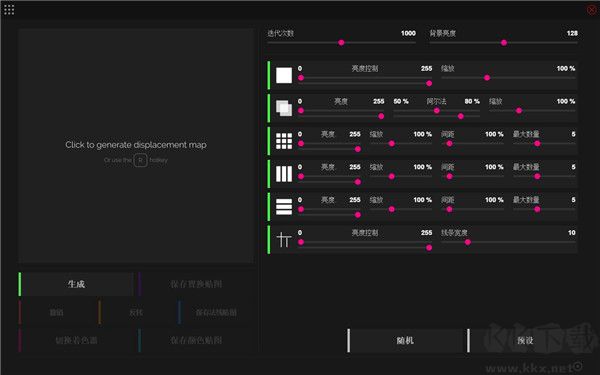Click the 线条宽度 label

click(x=454, y=233)
